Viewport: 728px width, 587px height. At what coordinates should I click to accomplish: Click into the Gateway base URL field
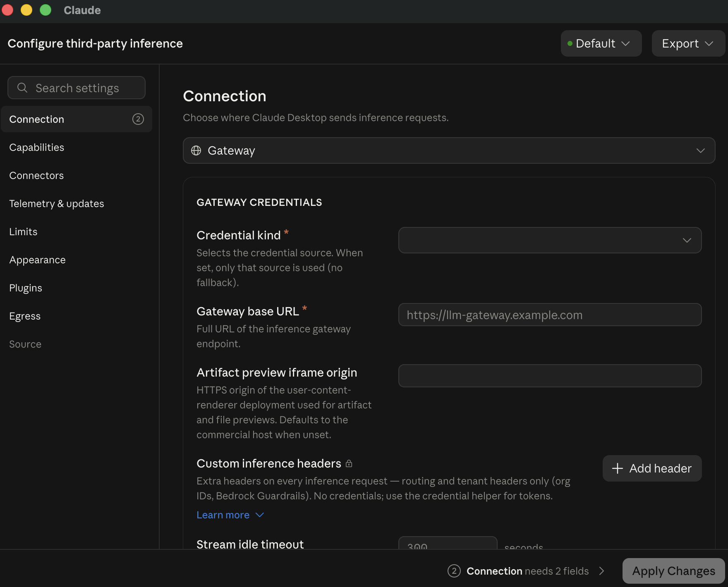point(550,315)
